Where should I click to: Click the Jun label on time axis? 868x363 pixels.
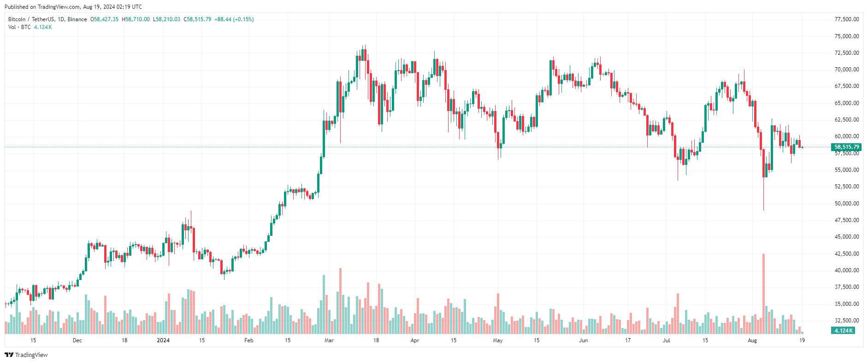point(584,340)
